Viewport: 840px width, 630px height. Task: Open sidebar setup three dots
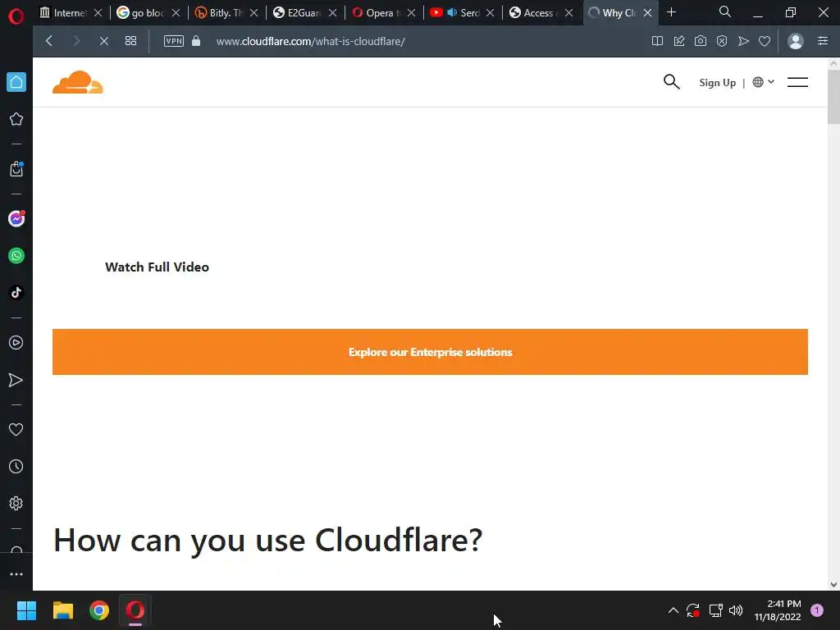point(16,573)
